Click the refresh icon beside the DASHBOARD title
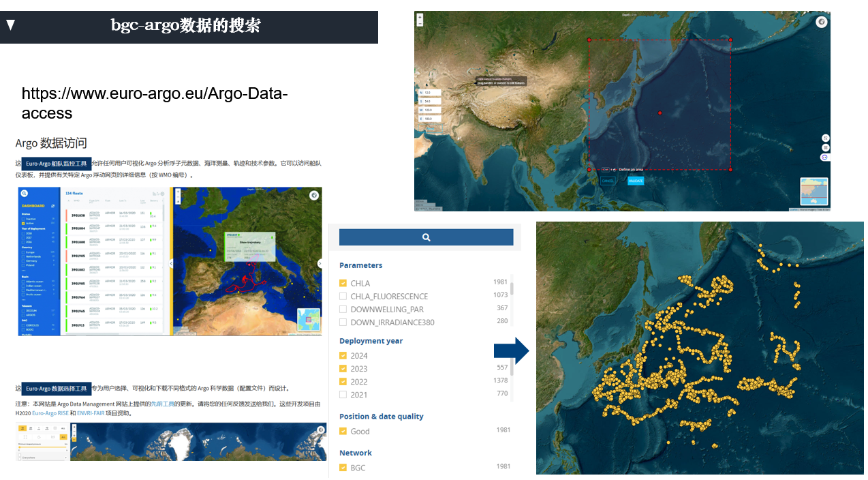This screenshot has width=868, height=480. 53,206
